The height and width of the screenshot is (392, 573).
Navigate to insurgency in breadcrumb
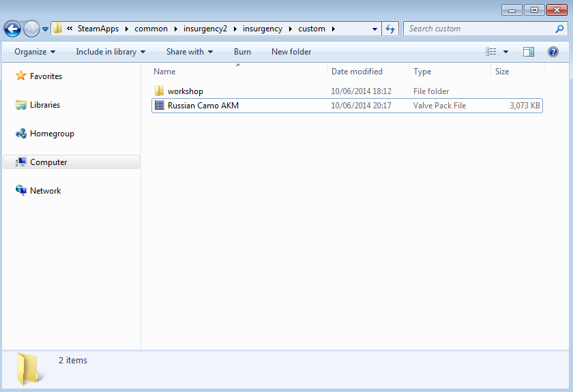[263, 29]
